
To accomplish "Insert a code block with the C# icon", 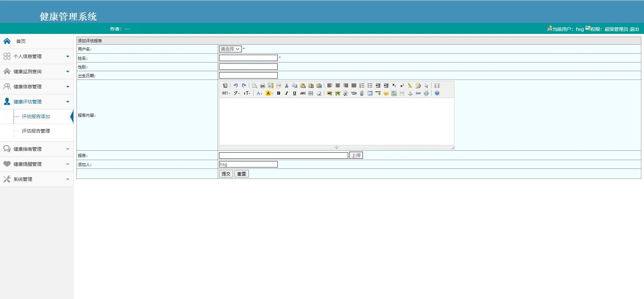I will [x=279, y=86].
